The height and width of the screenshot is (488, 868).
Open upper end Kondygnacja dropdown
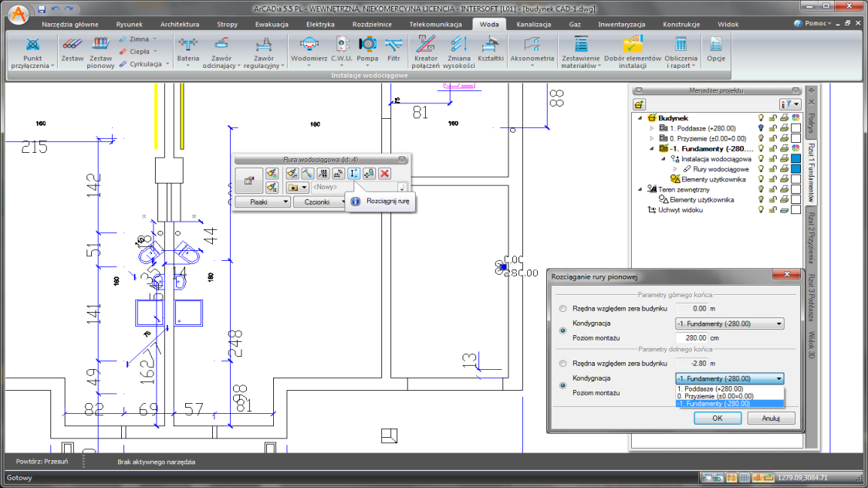pyautogui.click(x=730, y=324)
